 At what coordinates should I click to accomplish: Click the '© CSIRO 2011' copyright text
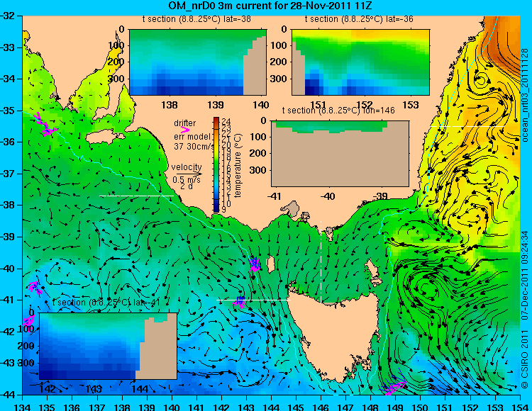click(524, 360)
